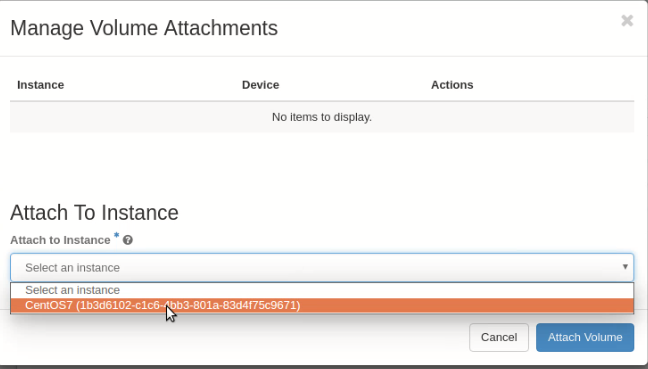Viewport: 648px width, 369px height.
Task: Click the Actions column header
Action: point(452,85)
